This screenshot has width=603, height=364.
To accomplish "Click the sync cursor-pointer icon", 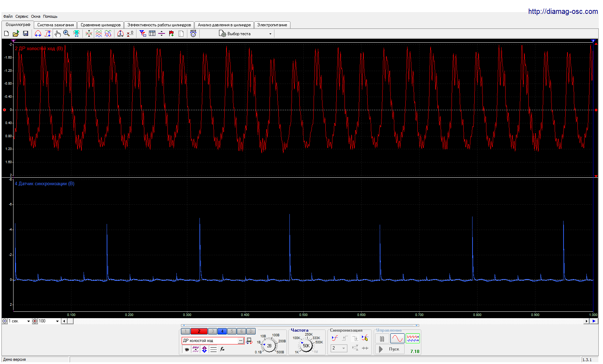I will point(365,338).
